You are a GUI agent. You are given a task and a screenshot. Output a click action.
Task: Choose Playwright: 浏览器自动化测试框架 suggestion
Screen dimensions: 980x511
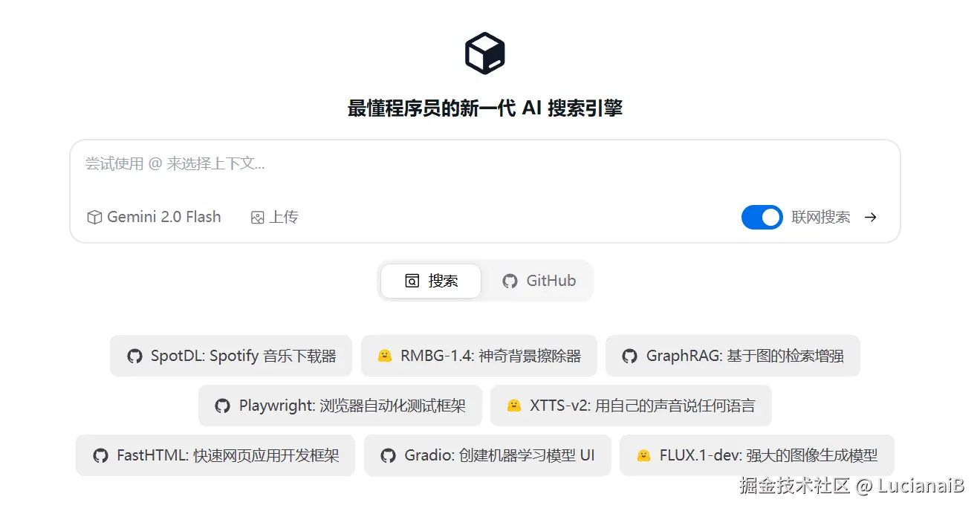pos(340,406)
